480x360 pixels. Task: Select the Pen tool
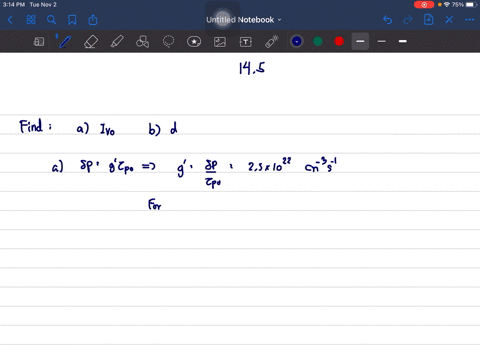coord(65,42)
